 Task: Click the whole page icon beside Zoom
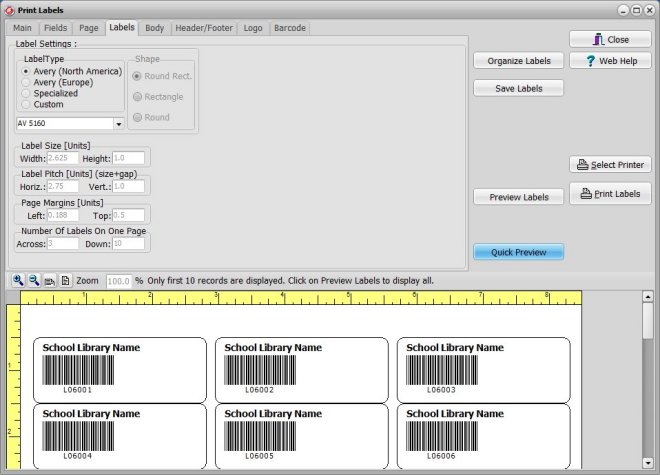(65, 280)
